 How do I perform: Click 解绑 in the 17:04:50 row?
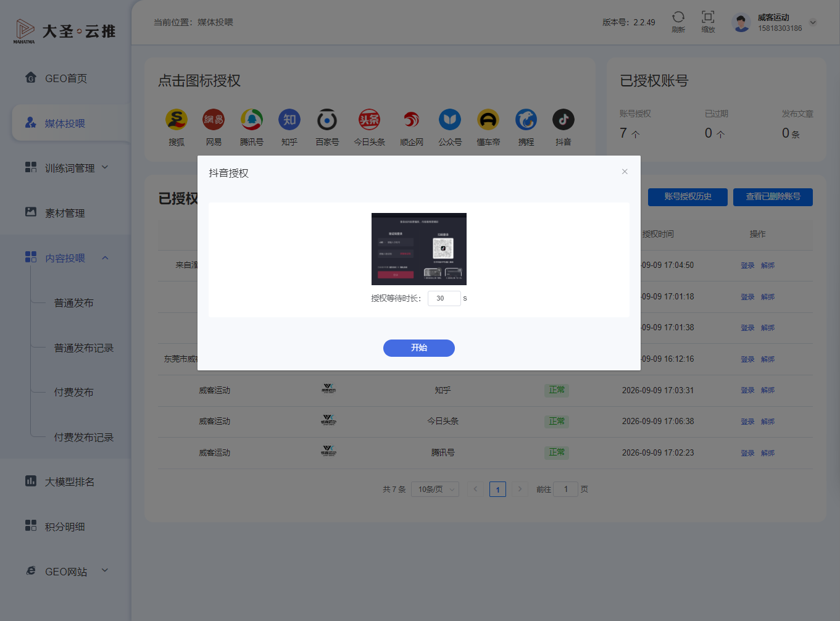768,265
